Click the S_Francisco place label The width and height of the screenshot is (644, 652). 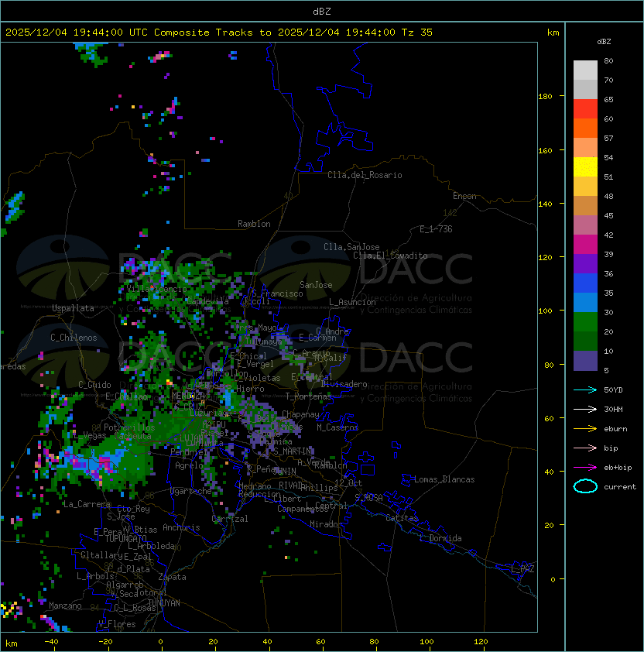coord(277,293)
